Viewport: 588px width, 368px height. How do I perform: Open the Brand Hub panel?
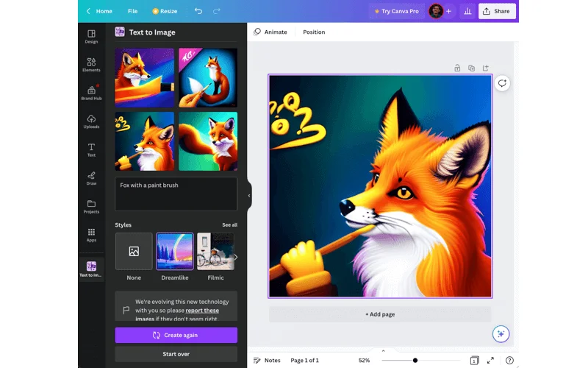91,92
